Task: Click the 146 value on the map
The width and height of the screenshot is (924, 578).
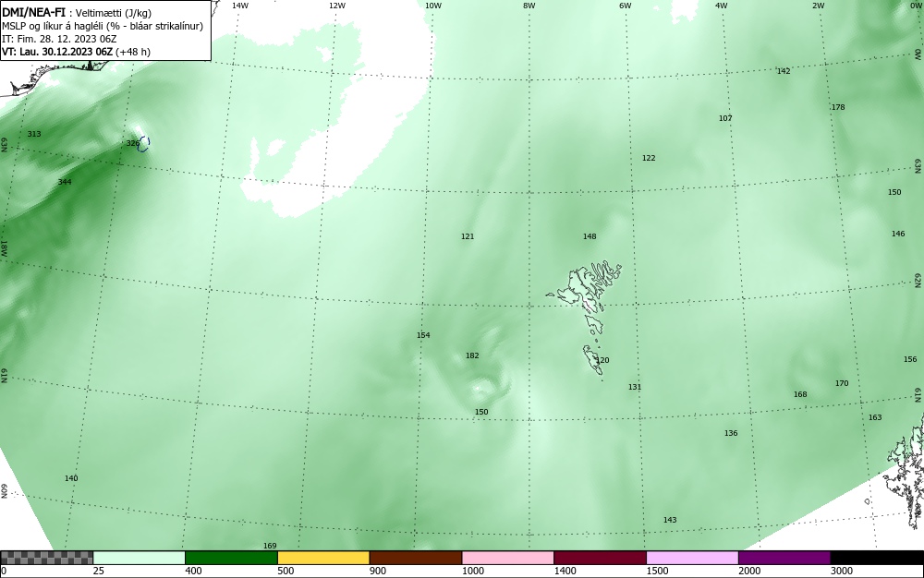Action: tap(898, 234)
